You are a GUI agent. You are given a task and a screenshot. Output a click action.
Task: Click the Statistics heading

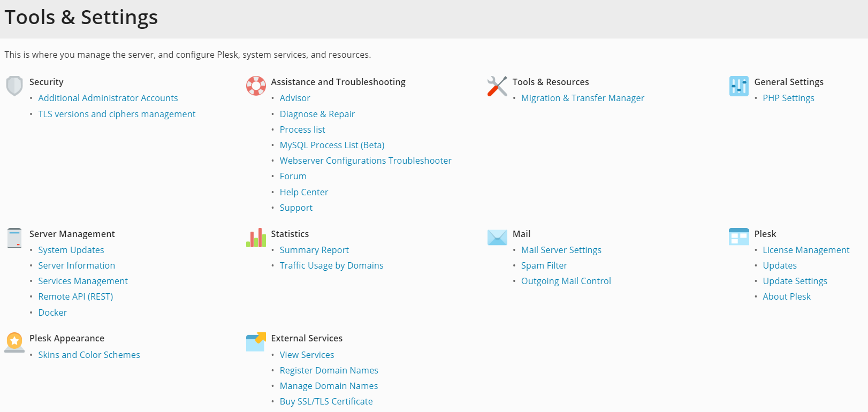click(290, 234)
